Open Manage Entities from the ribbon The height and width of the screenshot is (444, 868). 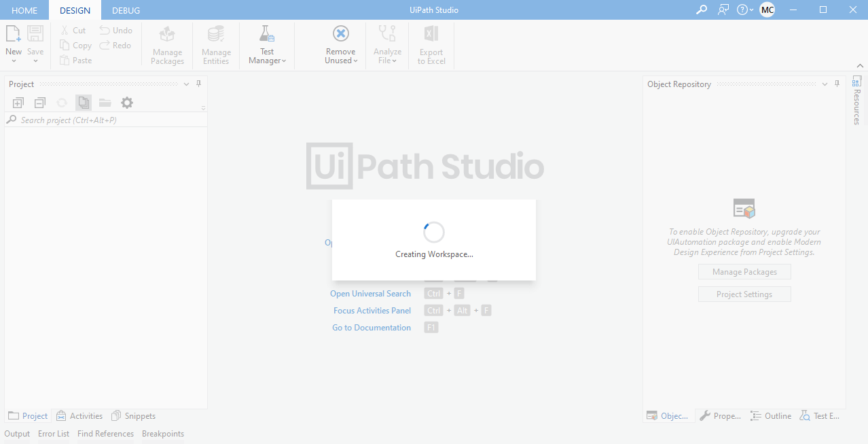click(x=216, y=45)
